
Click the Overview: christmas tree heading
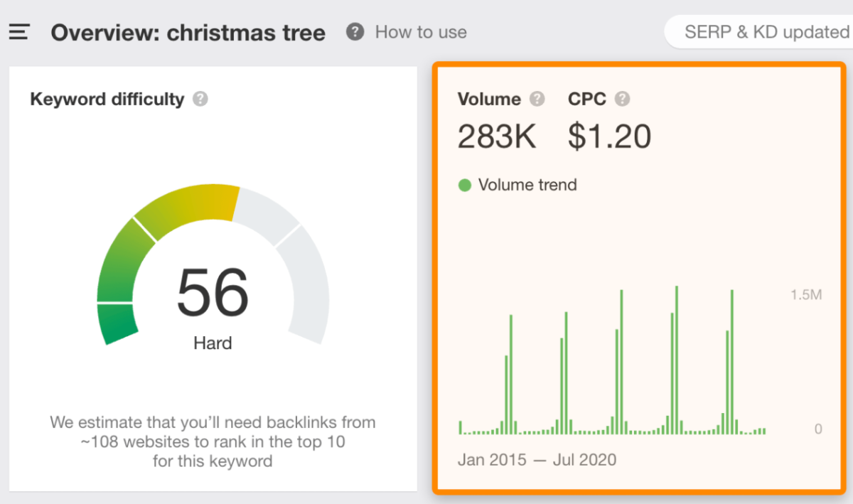[188, 33]
